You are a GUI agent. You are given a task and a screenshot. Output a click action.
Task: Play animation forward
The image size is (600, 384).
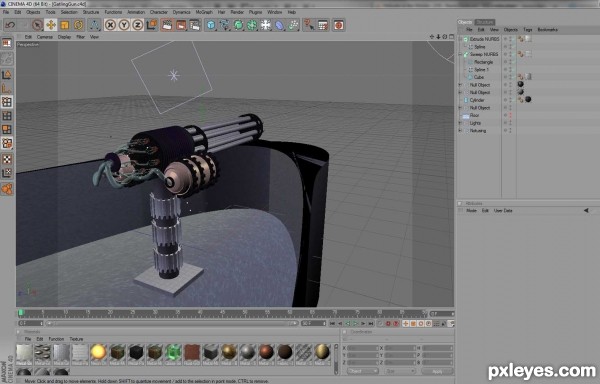click(x=355, y=324)
